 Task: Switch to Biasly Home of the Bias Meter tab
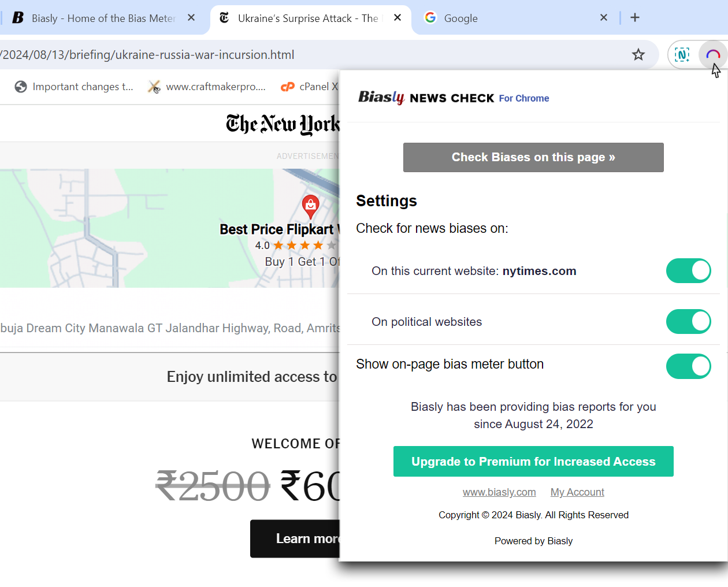98,18
